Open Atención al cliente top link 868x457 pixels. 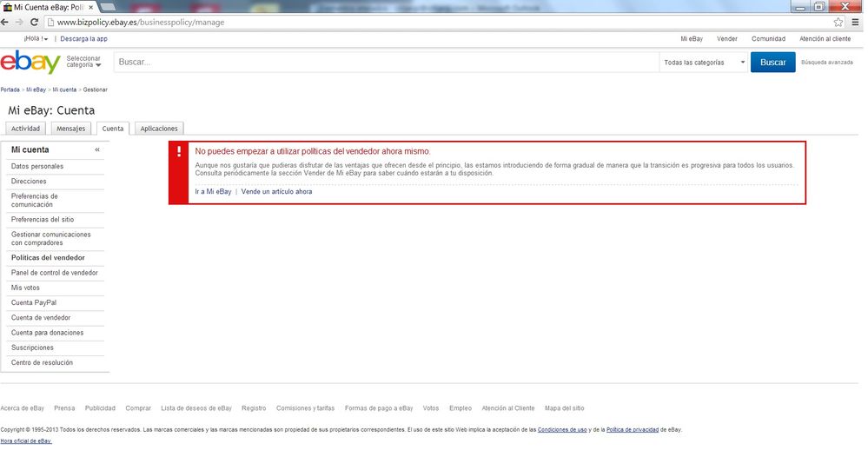[x=825, y=39]
